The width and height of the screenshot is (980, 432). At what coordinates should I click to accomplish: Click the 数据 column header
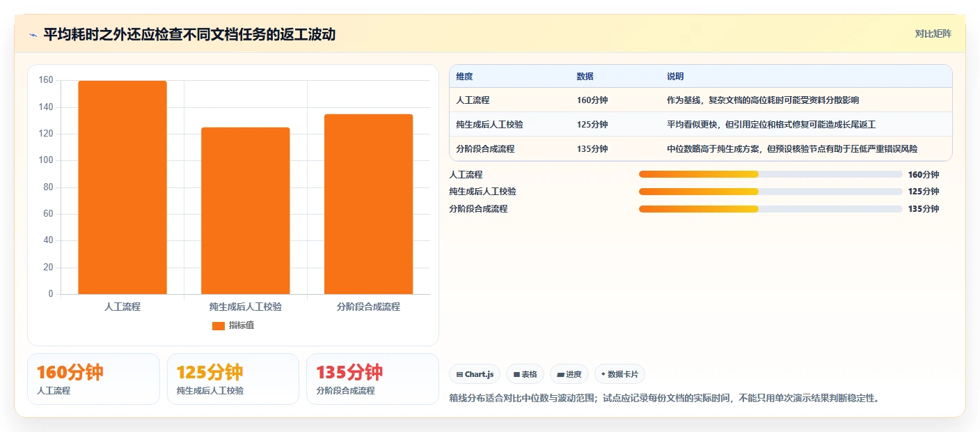pyautogui.click(x=585, y=77)
